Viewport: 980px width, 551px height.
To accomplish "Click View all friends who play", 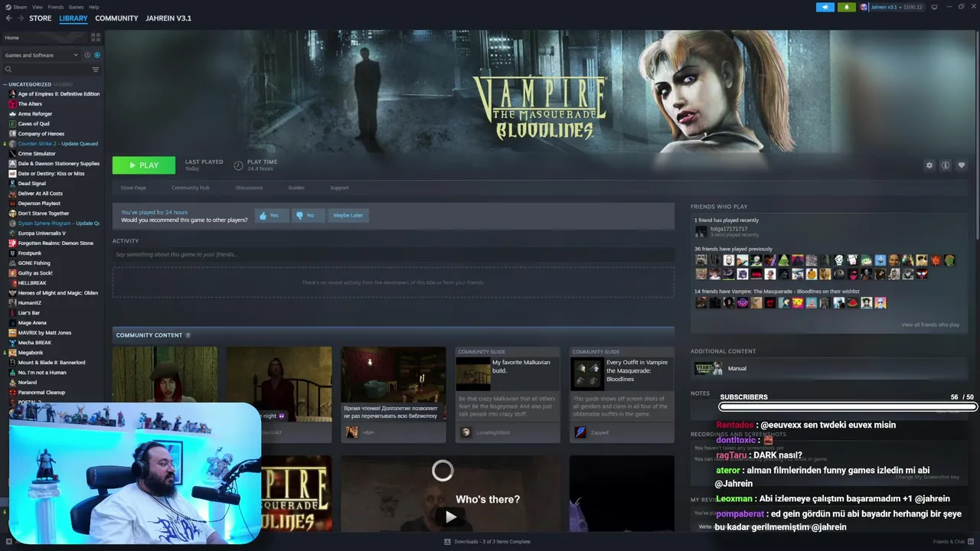I will [930, 324].
